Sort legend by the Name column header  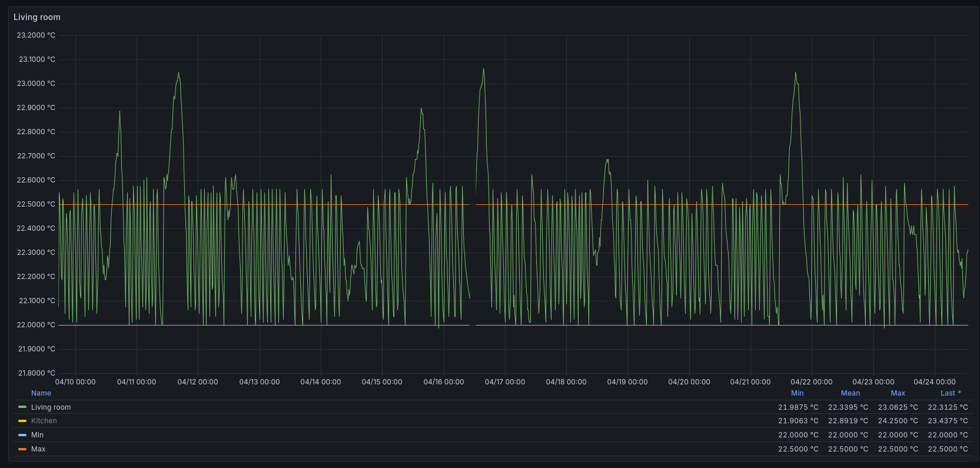tap(41, 393)
